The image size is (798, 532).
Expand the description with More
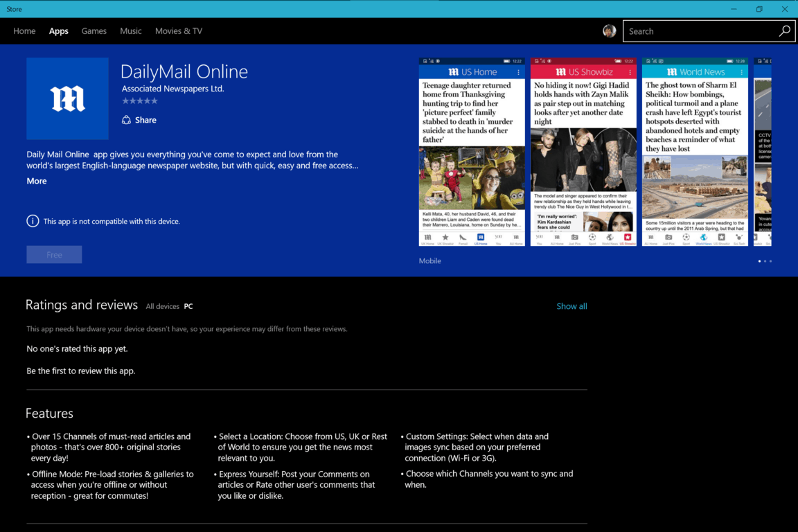pos(37,181)
